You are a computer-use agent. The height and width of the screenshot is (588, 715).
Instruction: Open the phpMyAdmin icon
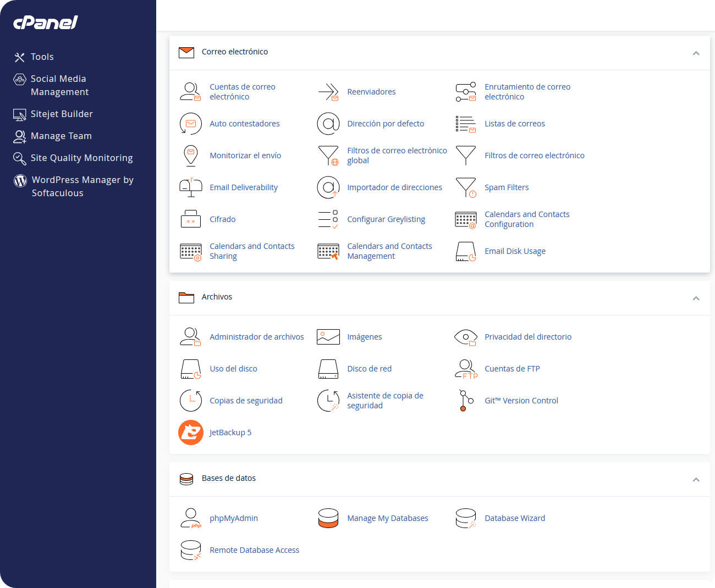coord(191,518)
